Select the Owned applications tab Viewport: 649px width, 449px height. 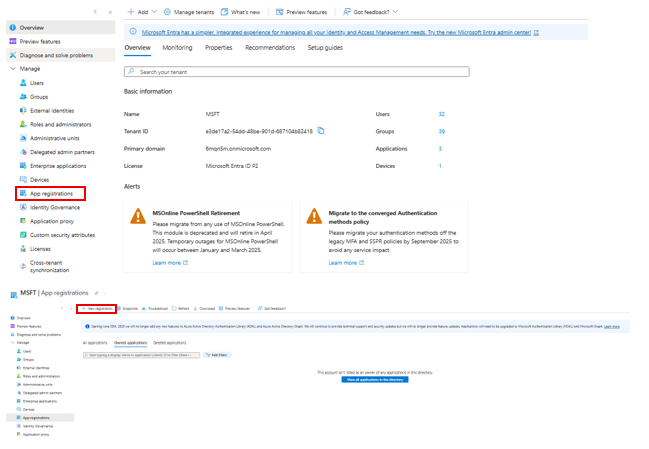click(x=130, y=343)
